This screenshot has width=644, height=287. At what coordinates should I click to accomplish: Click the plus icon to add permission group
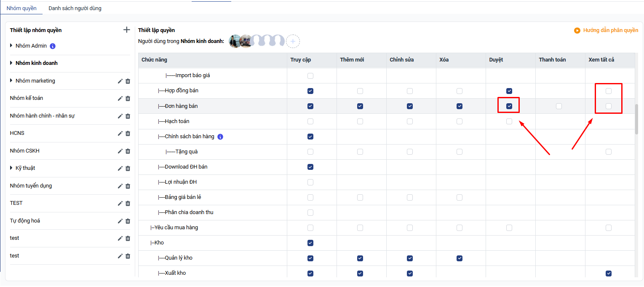(126, 30)
